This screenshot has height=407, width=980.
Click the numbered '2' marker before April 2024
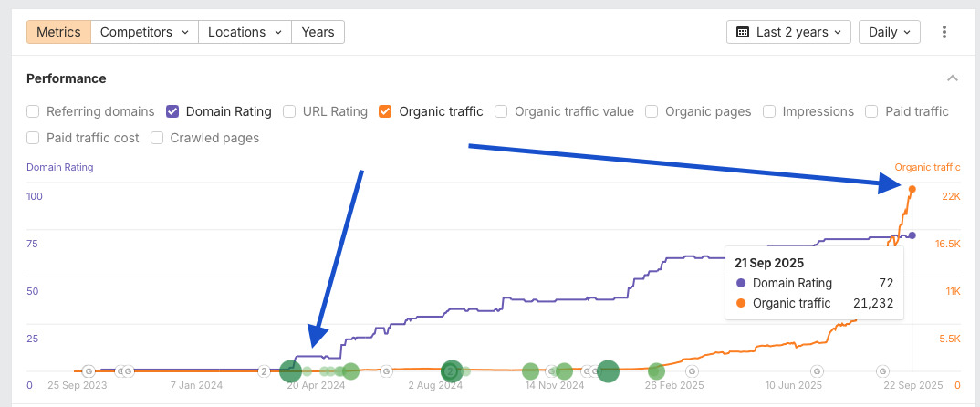pos(264,371)
